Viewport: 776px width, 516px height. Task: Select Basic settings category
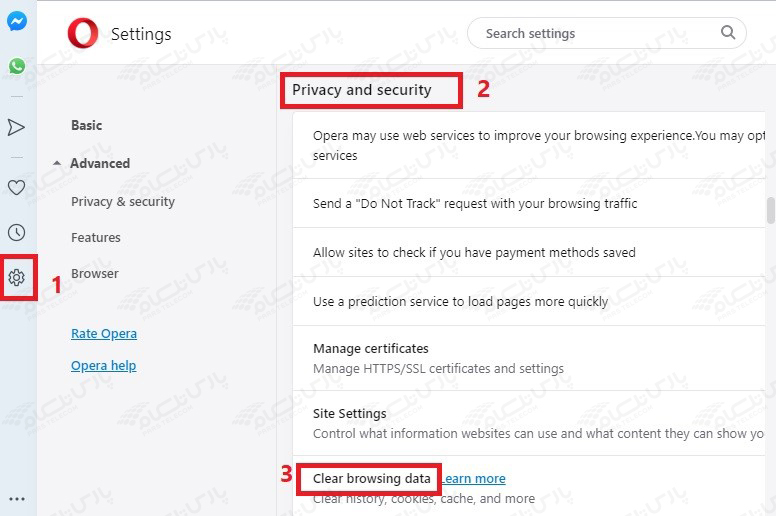(86, 125)
